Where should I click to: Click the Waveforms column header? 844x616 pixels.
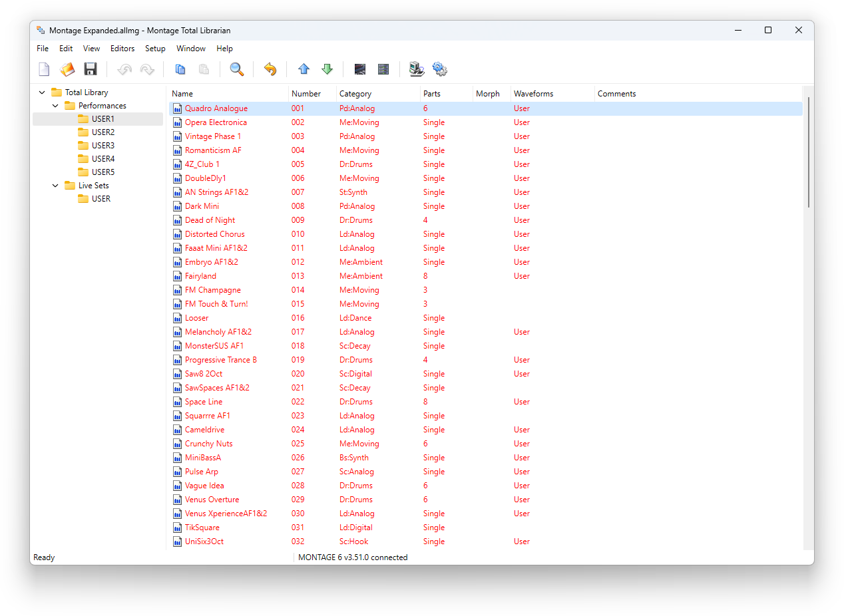[x=533, y=94]
